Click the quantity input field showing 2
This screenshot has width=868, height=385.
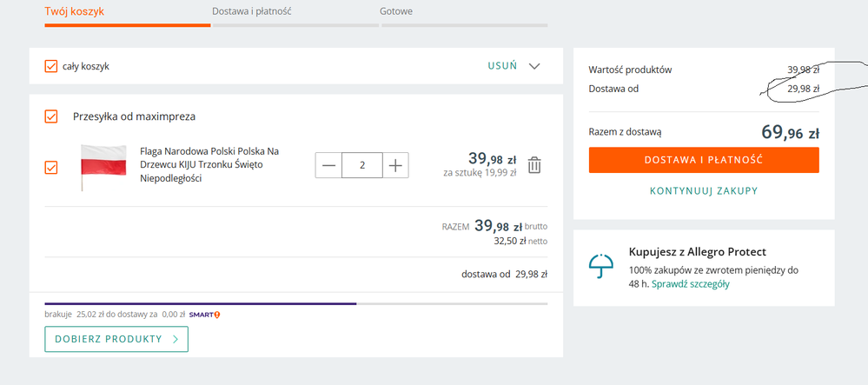pos(362,165)
